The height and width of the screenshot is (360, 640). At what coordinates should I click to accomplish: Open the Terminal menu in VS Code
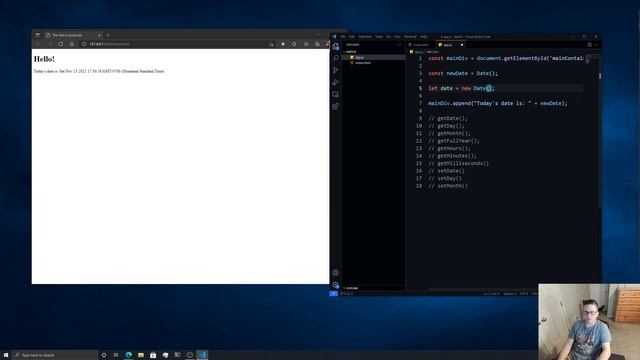[x=410, y=37]
